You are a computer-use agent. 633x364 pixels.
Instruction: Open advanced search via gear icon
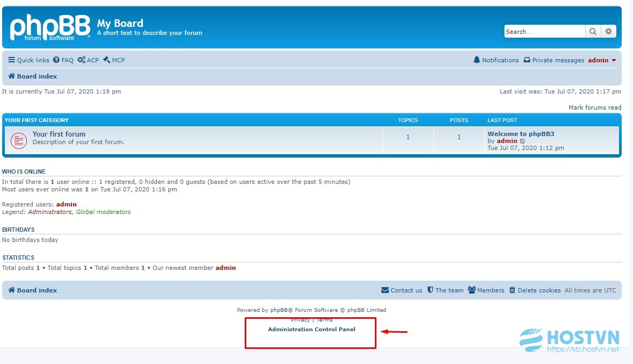tap(608, 31)
